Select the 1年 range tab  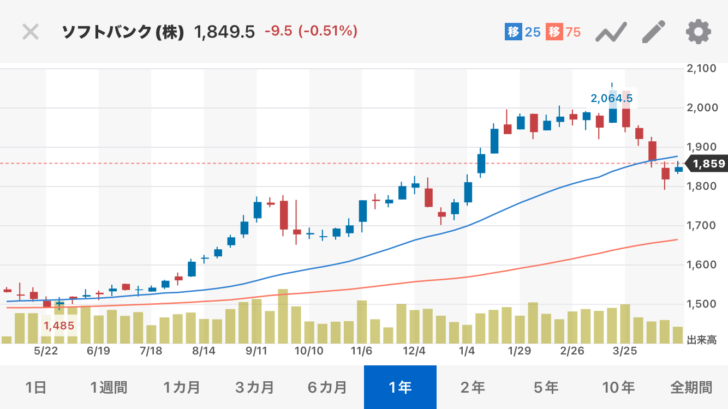tap(400, 387)
